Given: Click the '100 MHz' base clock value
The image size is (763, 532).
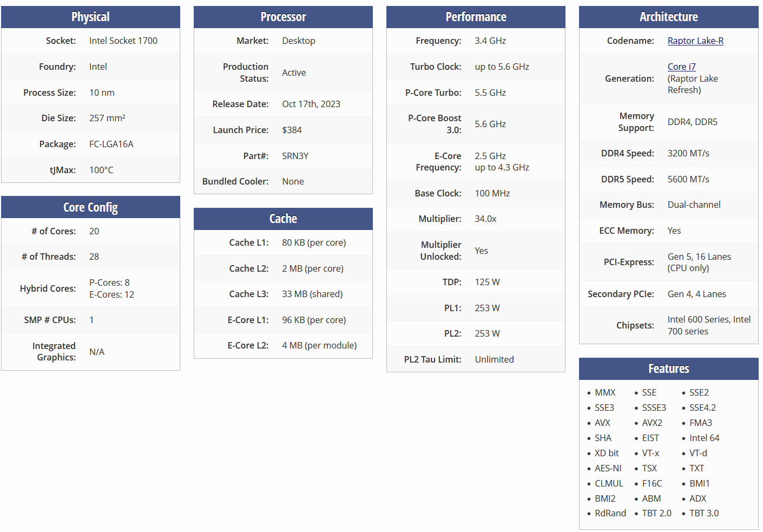Looking at the screenshot, I should 492,193.
